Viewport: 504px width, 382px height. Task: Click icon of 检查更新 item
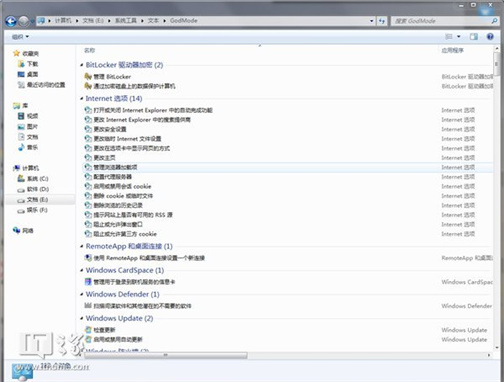pyautogui.click(x=88, y=330)
